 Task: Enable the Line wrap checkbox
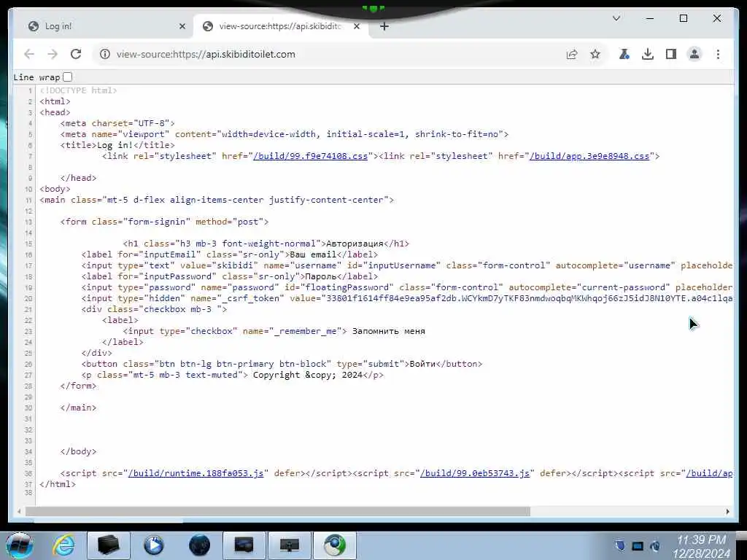[68, 77]
